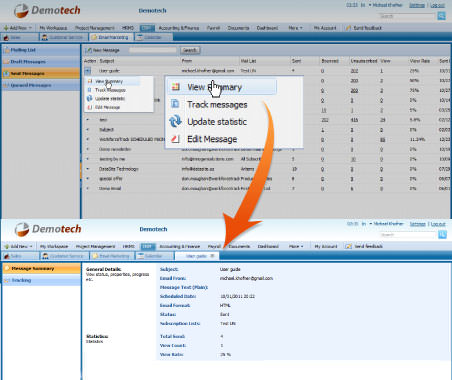Click the New Message button label
Image resolution: width=452 pixels, height=380 pixels.
coord(106,50)
